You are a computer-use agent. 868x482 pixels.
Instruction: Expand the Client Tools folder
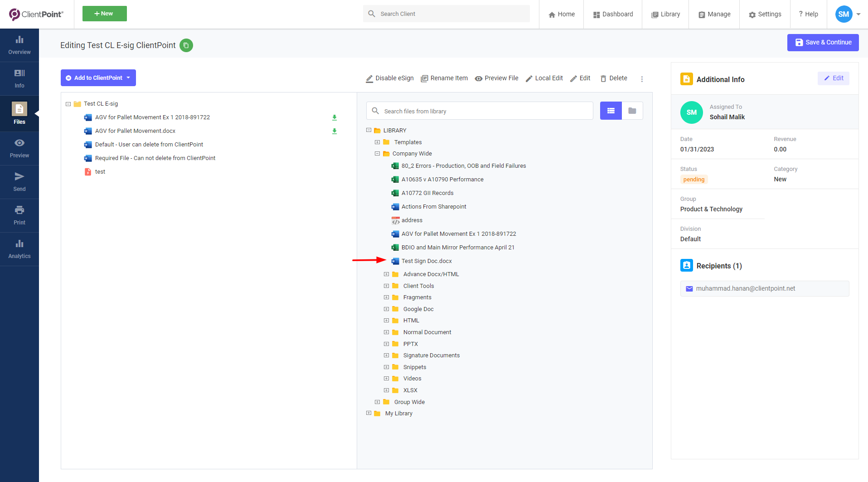click(386, 286)
